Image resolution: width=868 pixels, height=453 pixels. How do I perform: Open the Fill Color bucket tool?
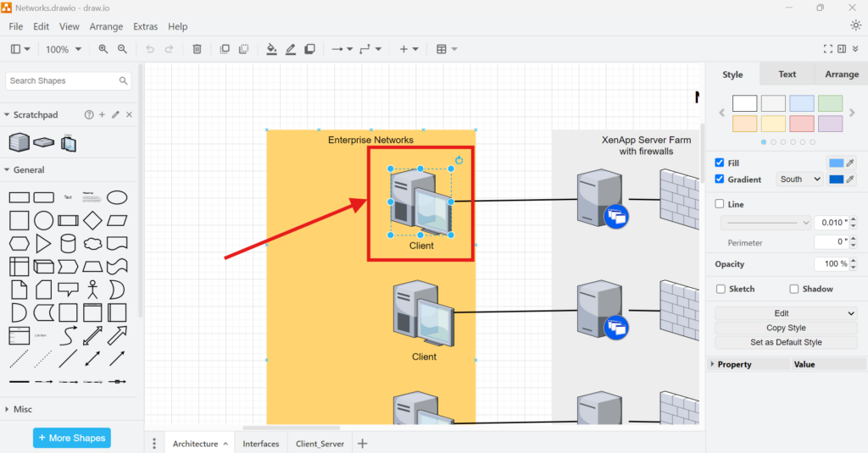click(x=271, y=49)
